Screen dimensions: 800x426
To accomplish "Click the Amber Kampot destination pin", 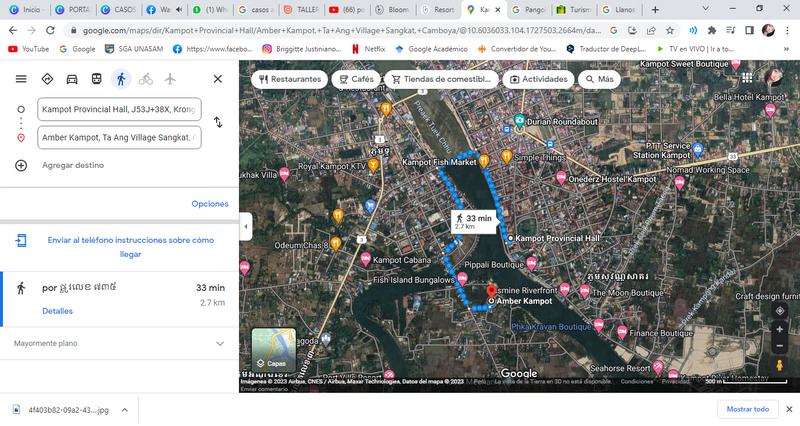I will point(491,291).
